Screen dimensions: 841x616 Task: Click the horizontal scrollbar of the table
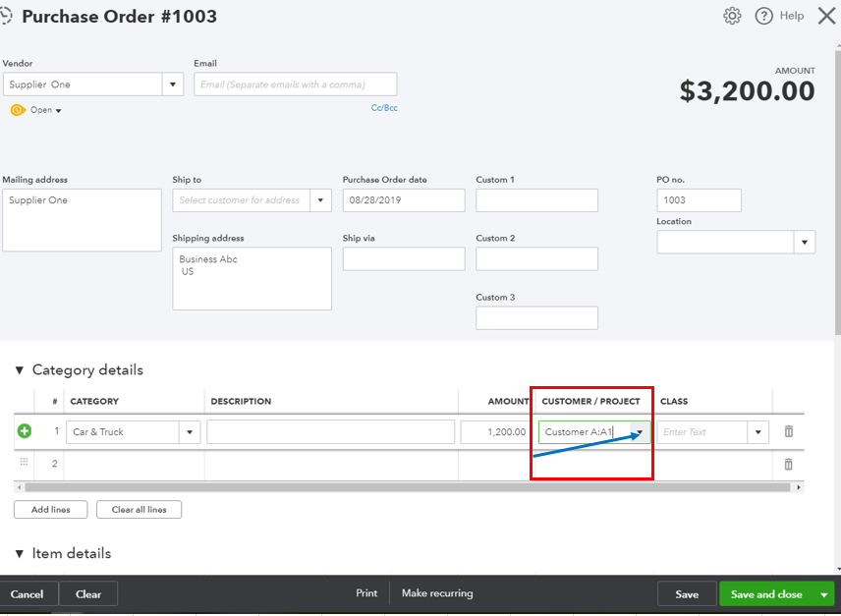408,487
